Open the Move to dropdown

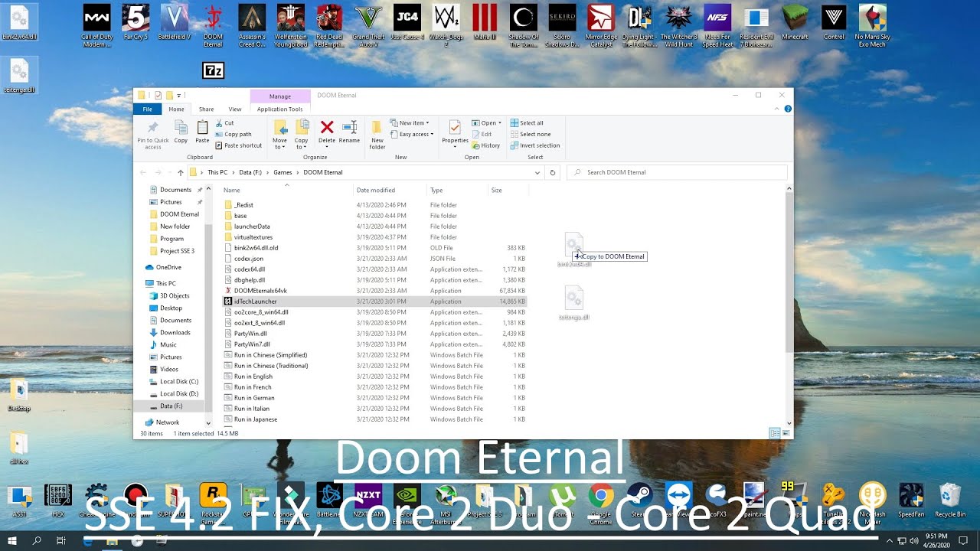coord(279,134)
